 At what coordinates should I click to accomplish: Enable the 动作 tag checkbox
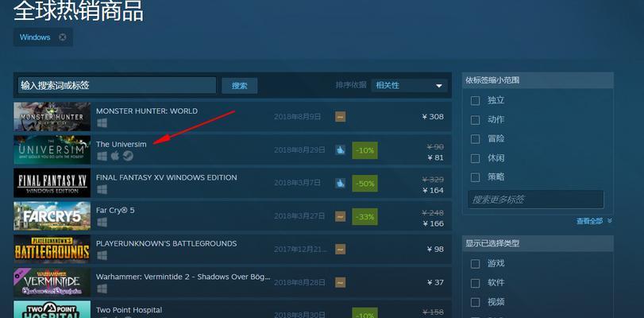475,120
